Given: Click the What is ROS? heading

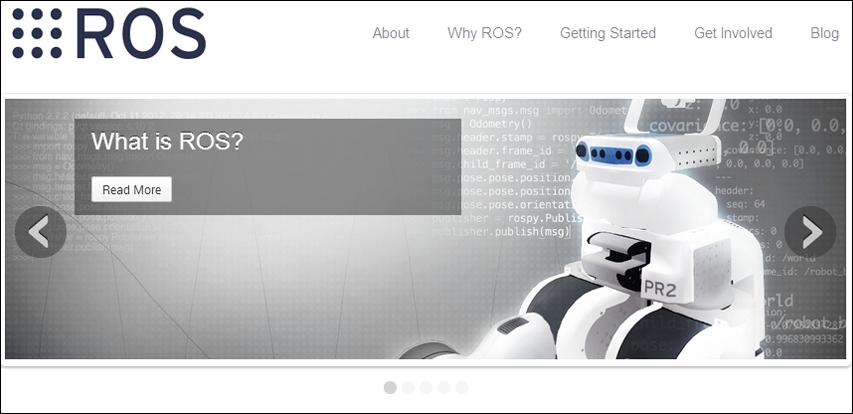Looking at the screenshot, I should (x=167, y=141).
